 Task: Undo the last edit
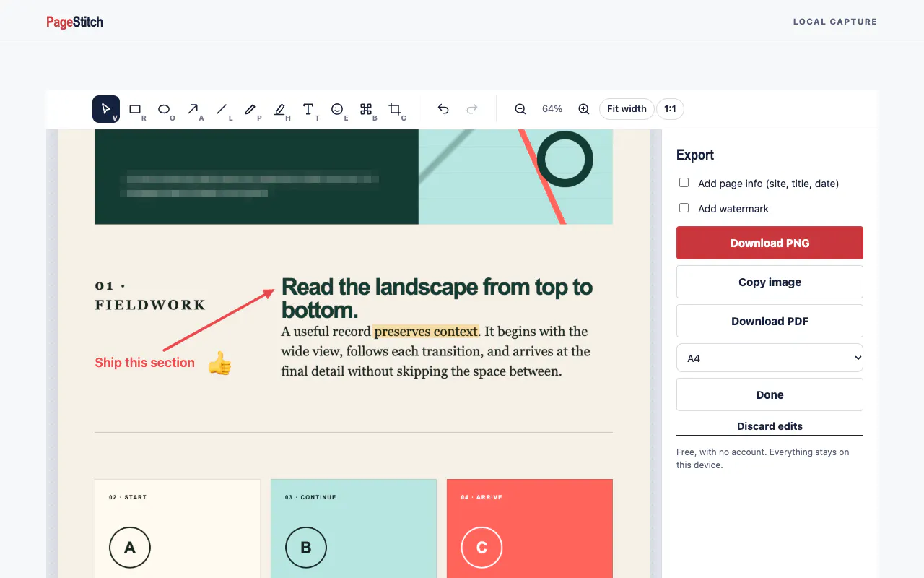point(443,109)
